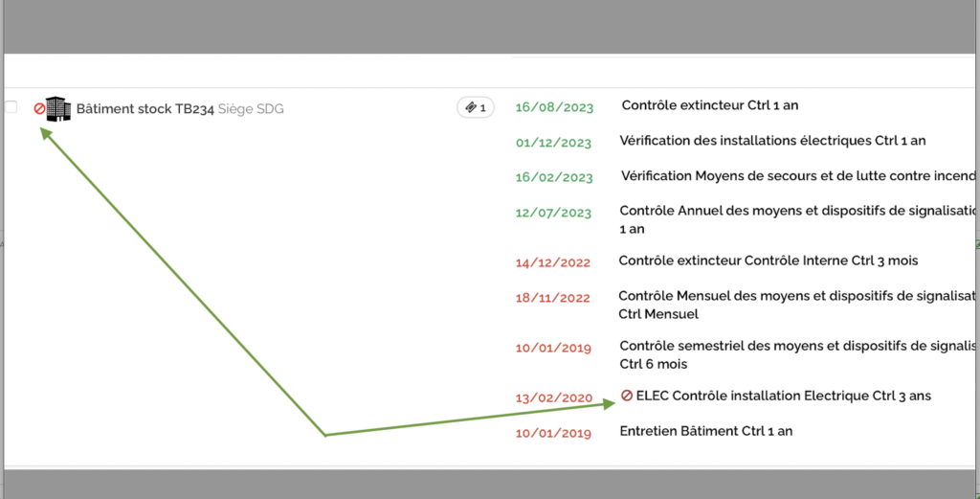
Task: Open Contrôle Annuel des moyens et dispositifs
Action: point(797,211)
